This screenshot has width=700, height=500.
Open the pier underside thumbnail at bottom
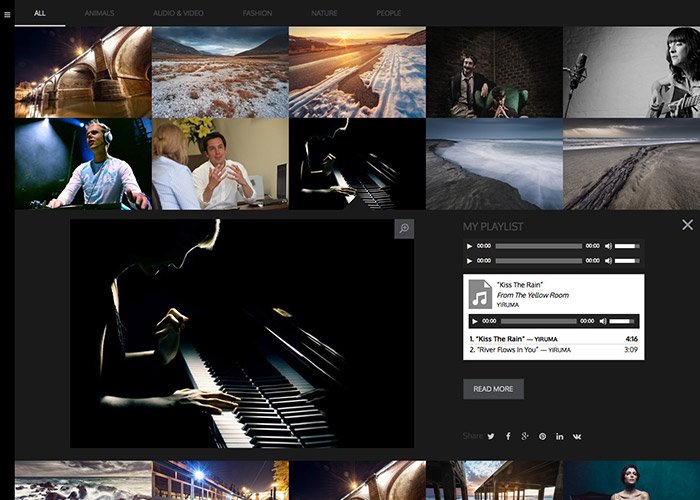(x=494, y=480)
